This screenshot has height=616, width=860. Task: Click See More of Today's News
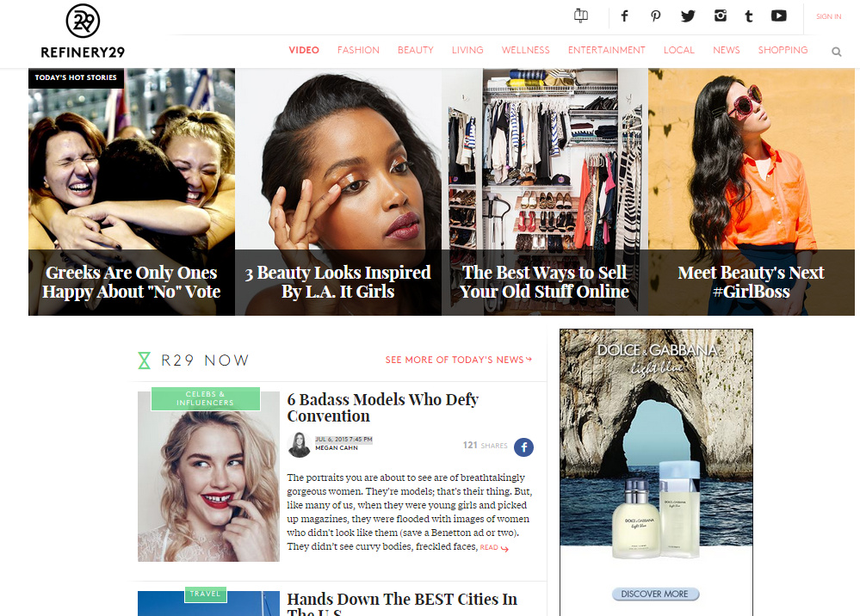pyautogui.click(x=459, y=360)
